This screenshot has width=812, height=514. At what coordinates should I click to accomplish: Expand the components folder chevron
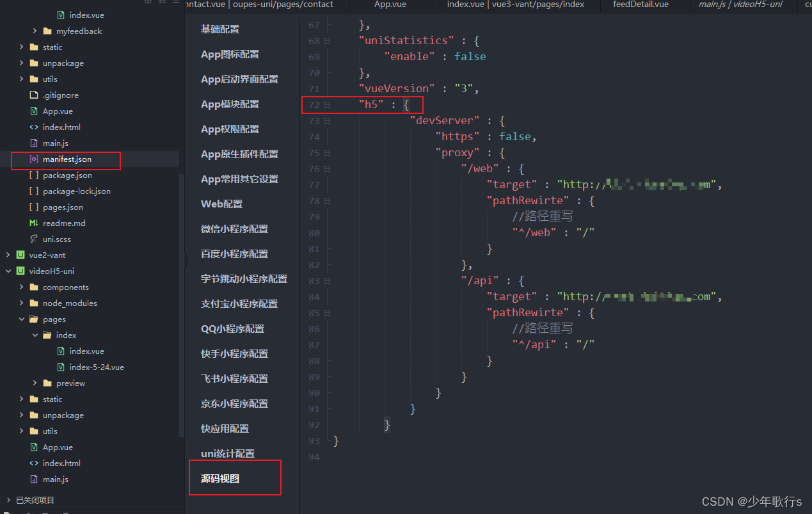(x=21, y=287)
